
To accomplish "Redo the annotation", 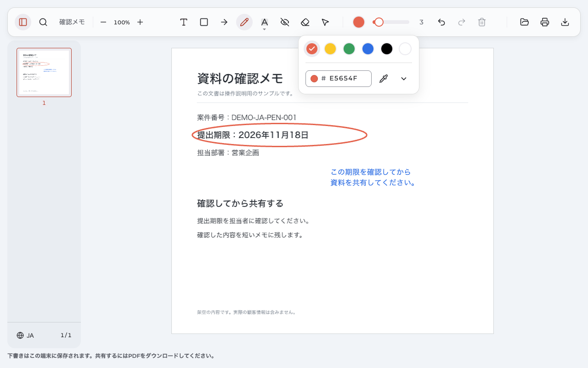I will click(x=462, y=22).
